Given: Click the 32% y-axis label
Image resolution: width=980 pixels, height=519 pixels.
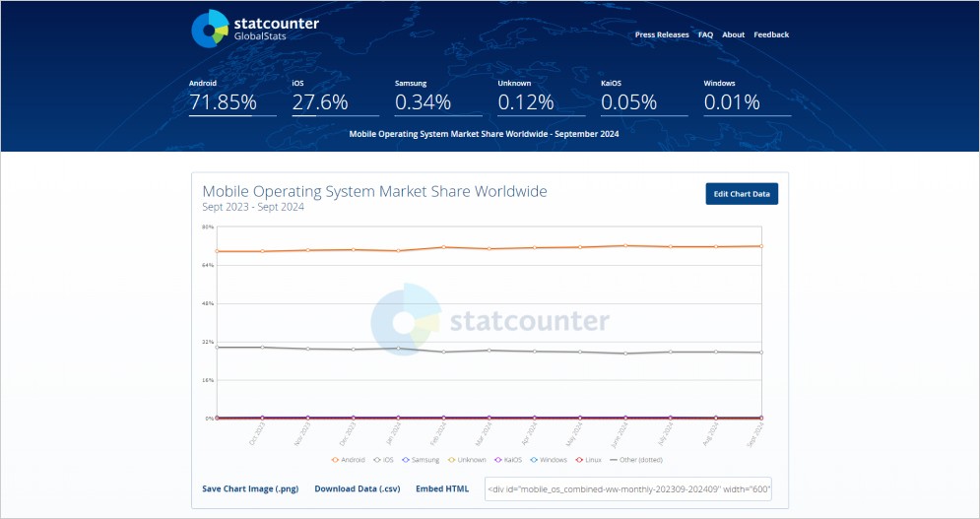Looking at the screenshot, I should pyautogui.click(x=208, y=342).
